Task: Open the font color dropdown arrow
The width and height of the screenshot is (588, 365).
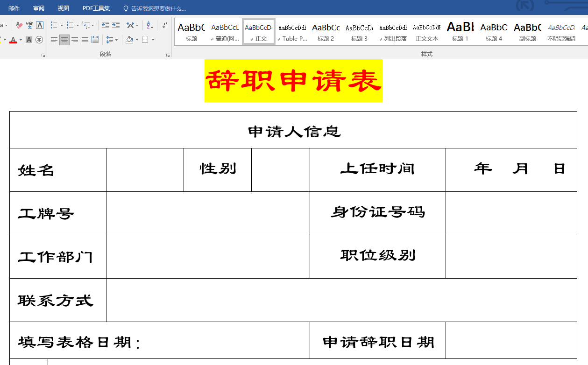Action: pos(20,40)
